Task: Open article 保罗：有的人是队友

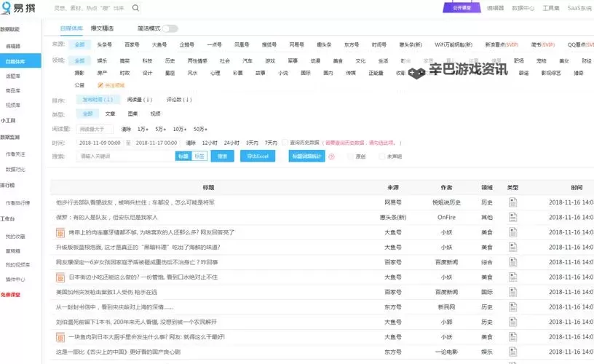Action: click(x=106, y=218)
